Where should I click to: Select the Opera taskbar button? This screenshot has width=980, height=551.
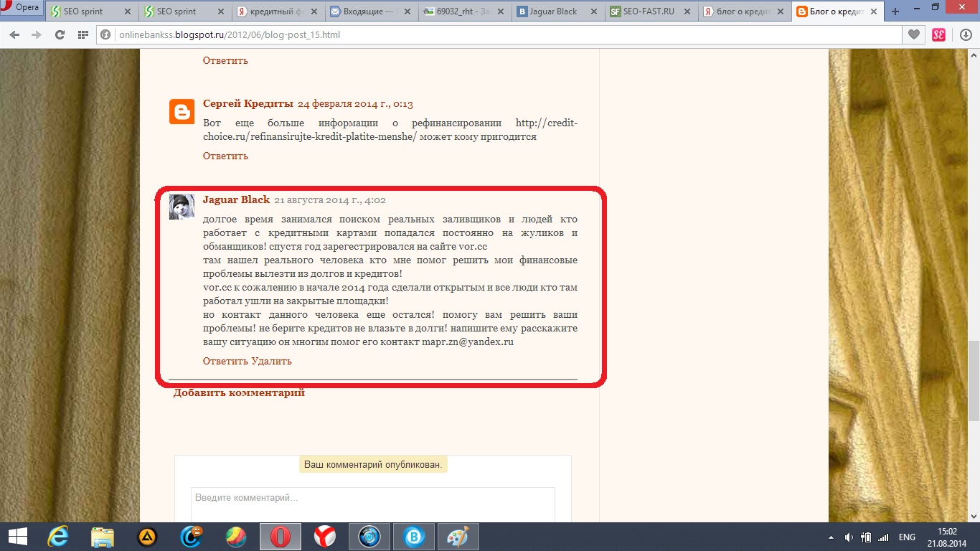(x=281, y=537)
